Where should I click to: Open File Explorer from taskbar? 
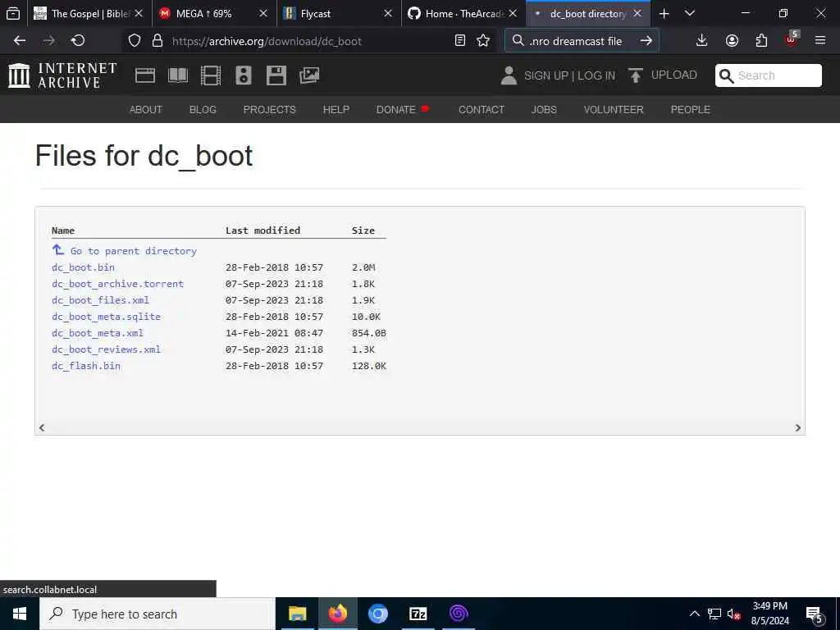297,614
